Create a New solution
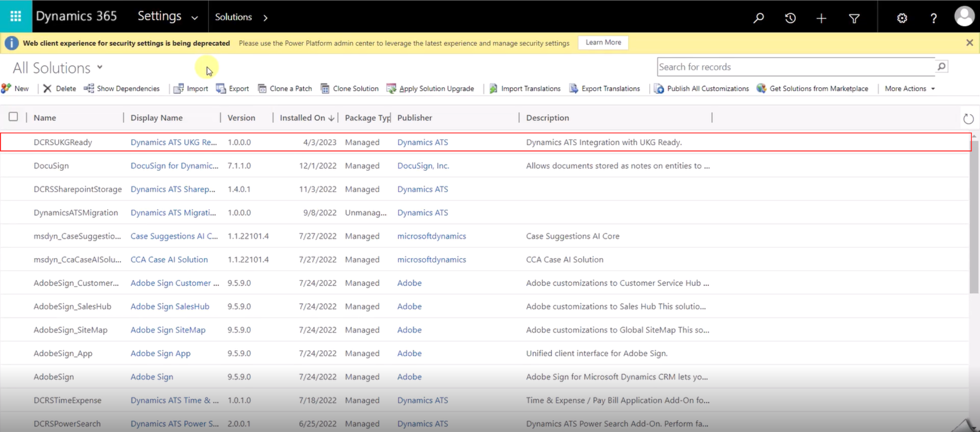980x432 pixels. point(15,88)
